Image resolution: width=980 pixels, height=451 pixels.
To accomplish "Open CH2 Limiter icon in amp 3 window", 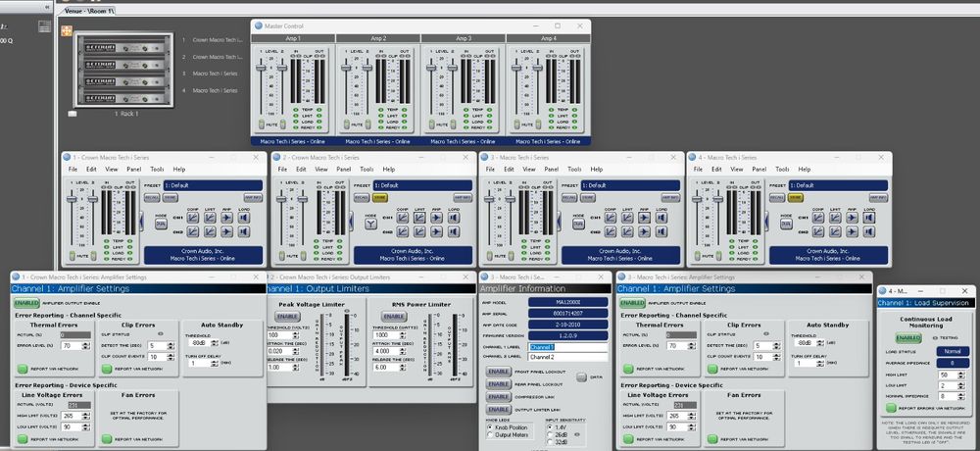I will 627,232.
